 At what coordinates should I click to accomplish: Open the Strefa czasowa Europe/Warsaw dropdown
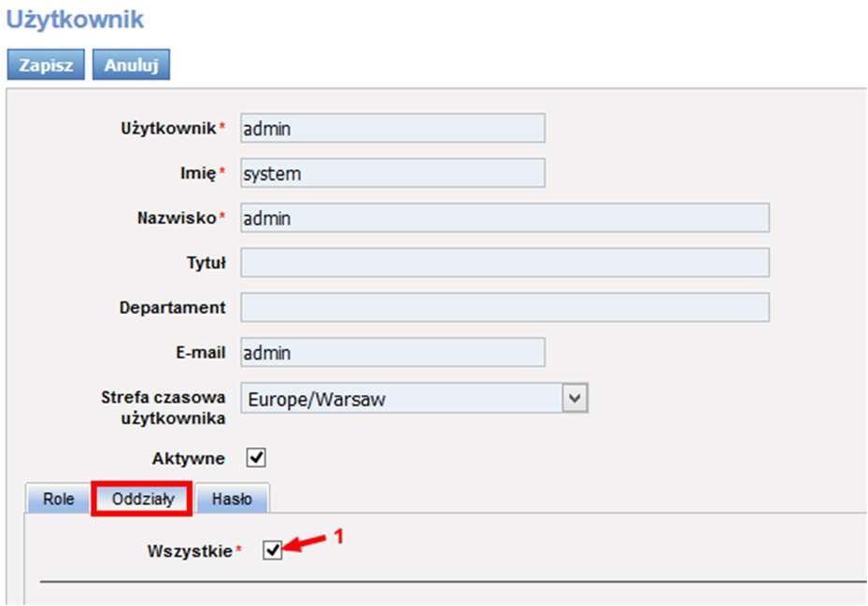(414, 398)
